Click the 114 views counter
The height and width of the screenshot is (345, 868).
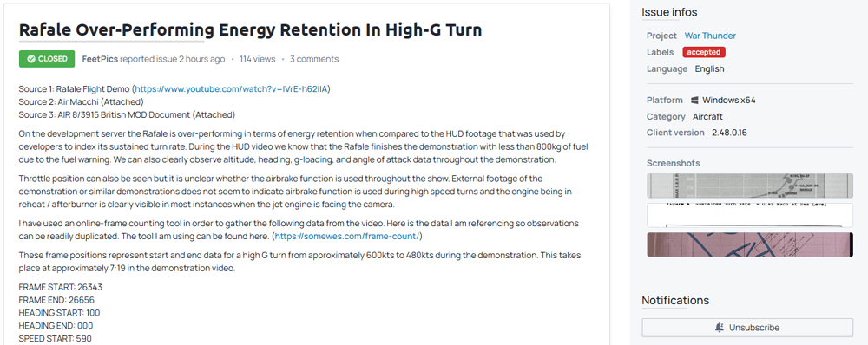(x=257, y=59)
